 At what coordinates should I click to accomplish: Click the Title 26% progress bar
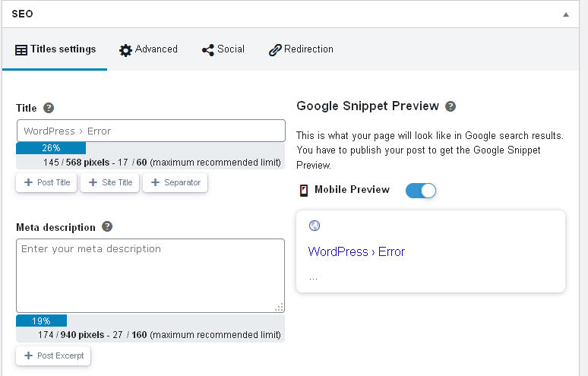coord(51,148)
